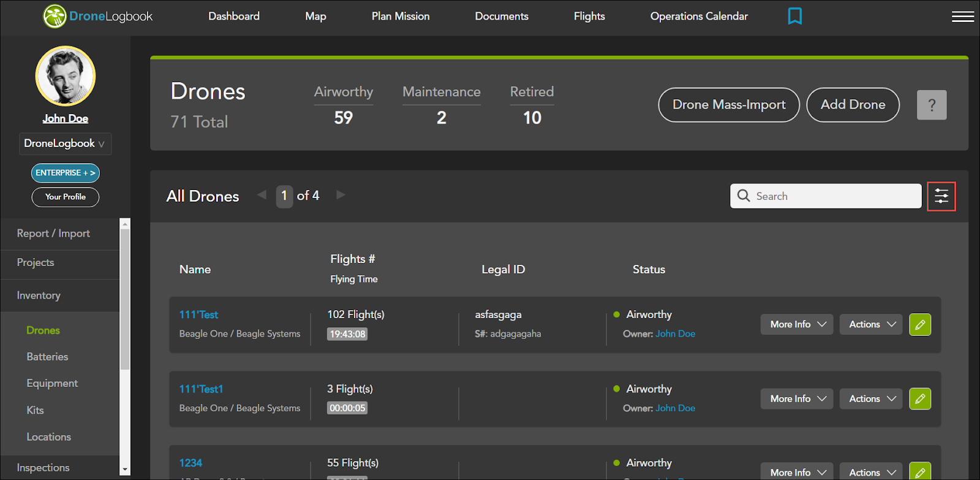Open the Flights menu item
This screenshot has width=980, height=480.
coord(589,16)
